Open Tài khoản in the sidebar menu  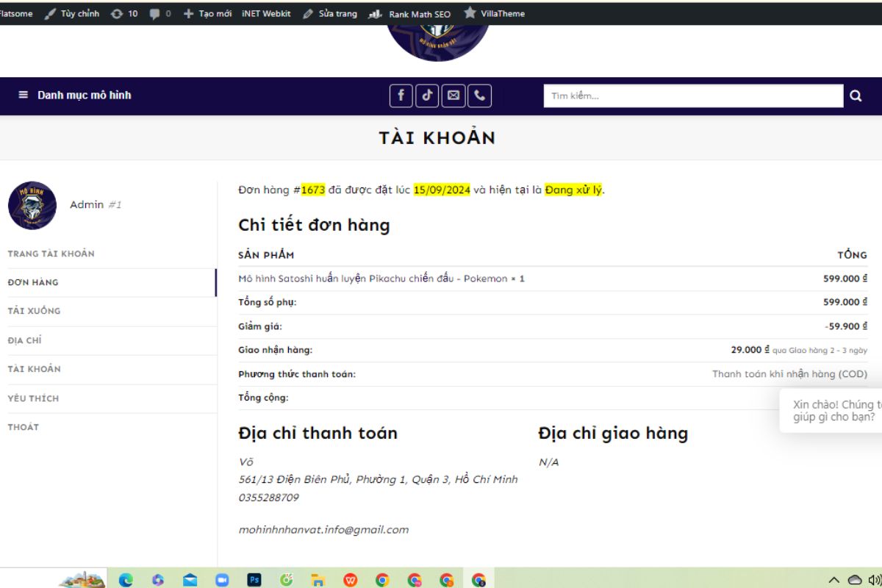coord(35,369)
